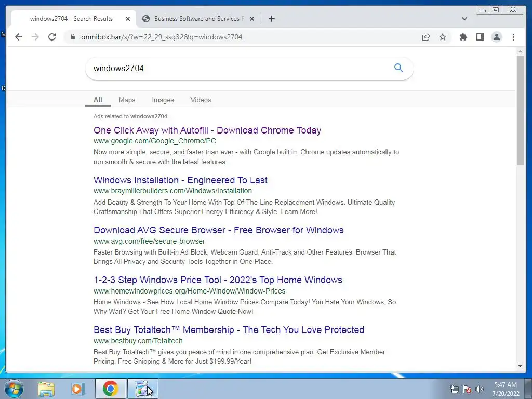Open the Action Center flag icon

click(467, 389)
